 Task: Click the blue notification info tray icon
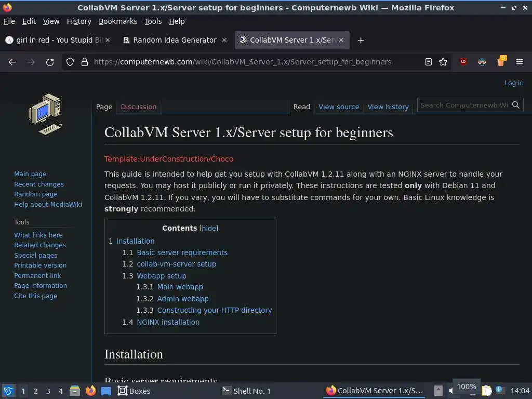[x=499, y=390]
